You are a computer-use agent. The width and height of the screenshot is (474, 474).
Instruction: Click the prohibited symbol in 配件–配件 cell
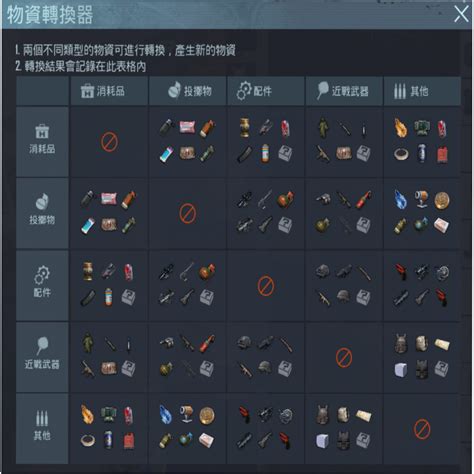click(266, 286)
